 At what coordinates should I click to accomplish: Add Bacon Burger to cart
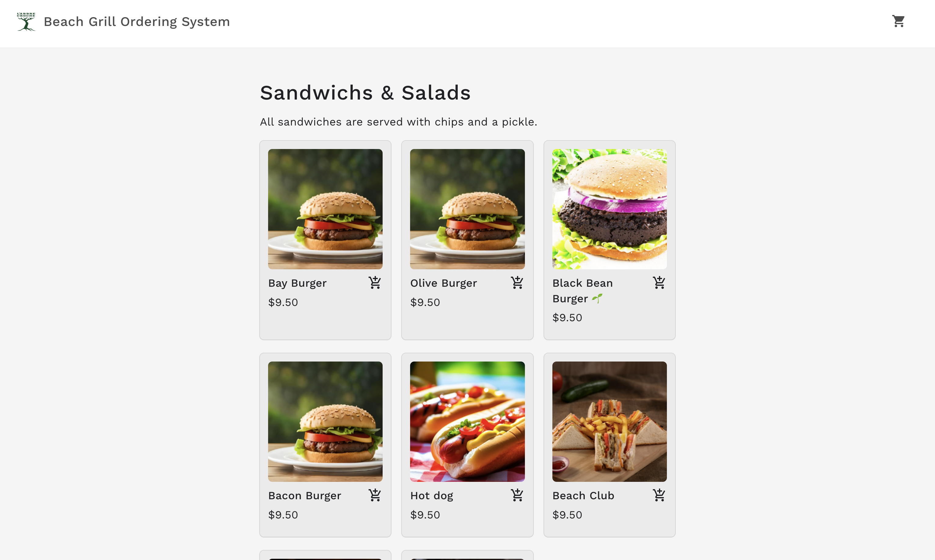(x=375, y=495)
